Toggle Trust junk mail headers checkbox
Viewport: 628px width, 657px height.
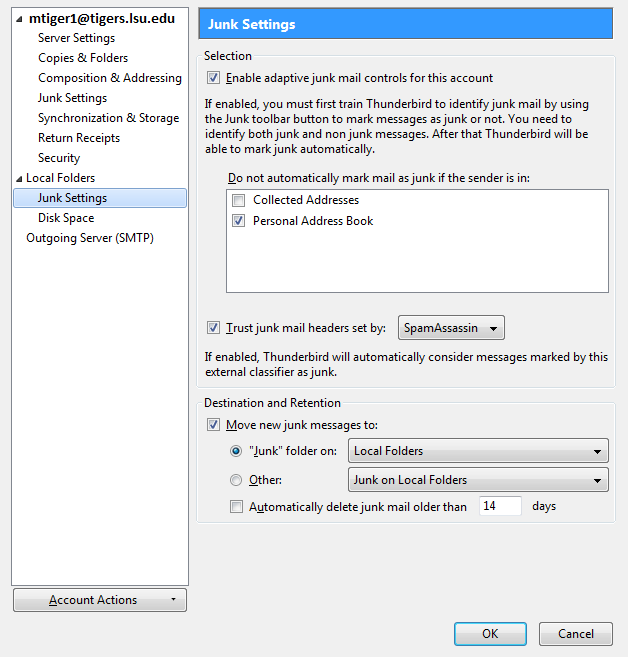(x=213, y=328)
